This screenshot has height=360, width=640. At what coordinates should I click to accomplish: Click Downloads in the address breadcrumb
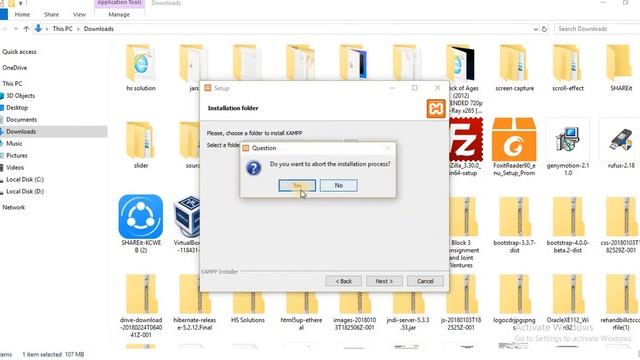[99, 29]
